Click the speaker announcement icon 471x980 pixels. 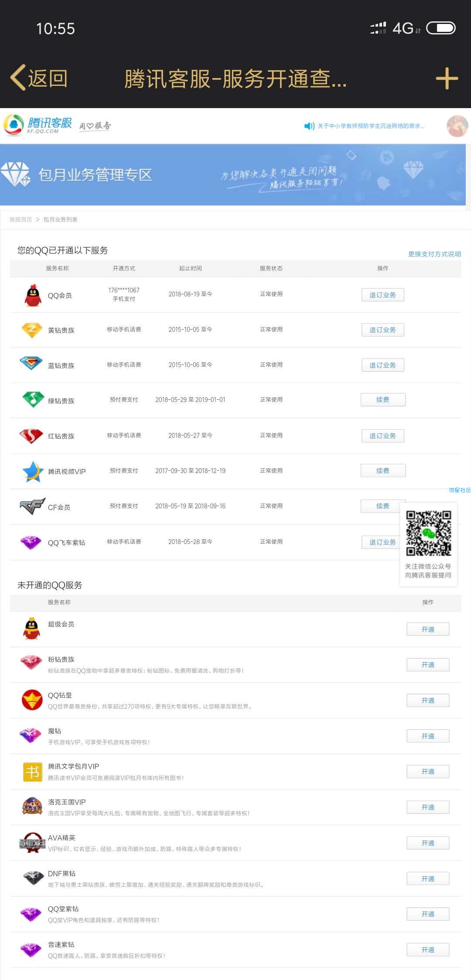click(x=309, y=126)
